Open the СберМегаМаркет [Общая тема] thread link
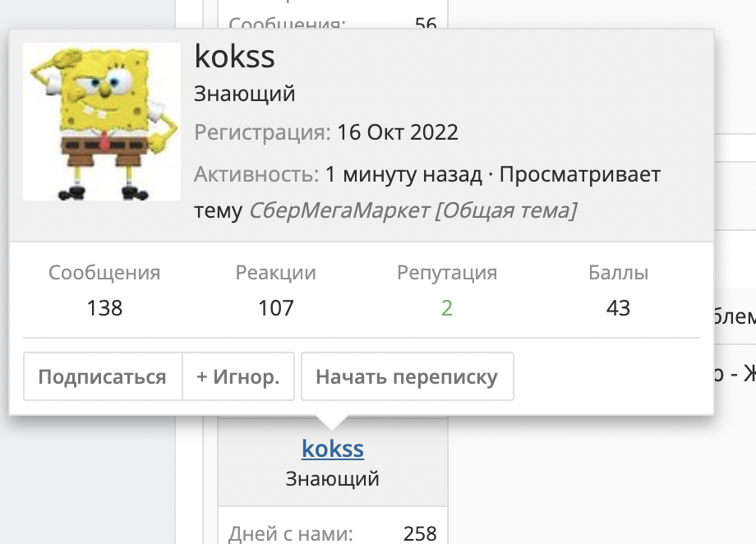756x544 pixels. coord(413,210)
